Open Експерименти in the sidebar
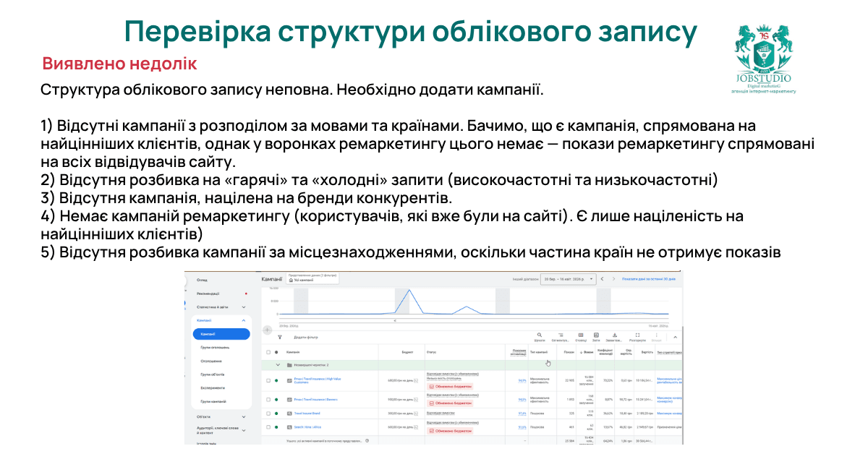868x454 pixels. click(x=213, y=388)
